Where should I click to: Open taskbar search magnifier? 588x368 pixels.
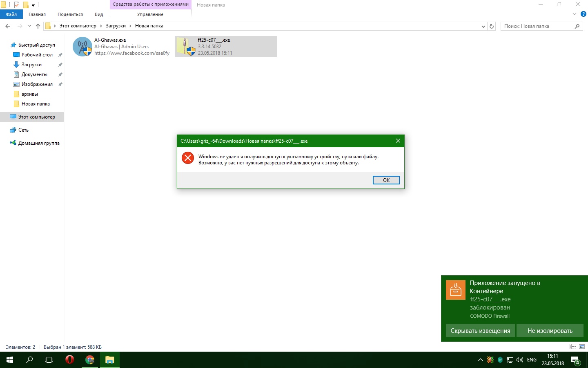click(29, 360)
